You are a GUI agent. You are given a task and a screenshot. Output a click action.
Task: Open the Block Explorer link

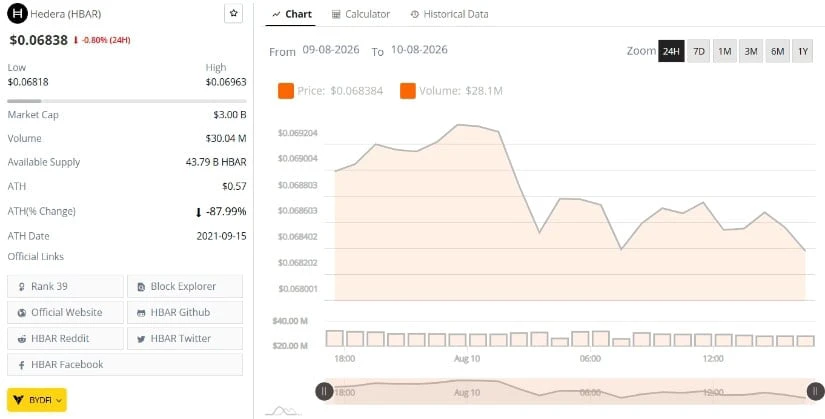click(185, 286)
